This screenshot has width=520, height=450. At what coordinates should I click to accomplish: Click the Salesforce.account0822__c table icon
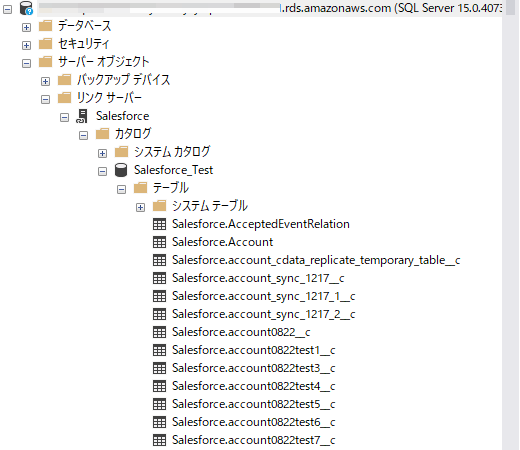pyautogui.click(x=159, y=332)
